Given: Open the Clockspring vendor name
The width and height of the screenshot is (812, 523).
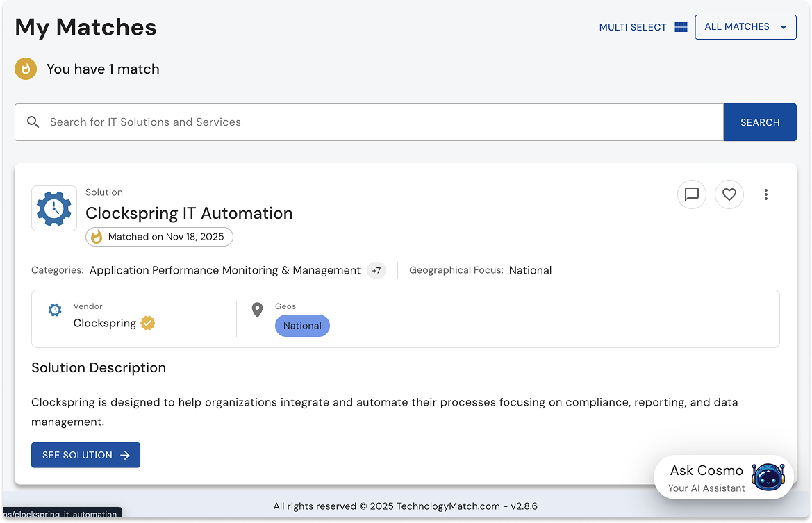Looking at the screenshot, I should (x=105, y=323).
